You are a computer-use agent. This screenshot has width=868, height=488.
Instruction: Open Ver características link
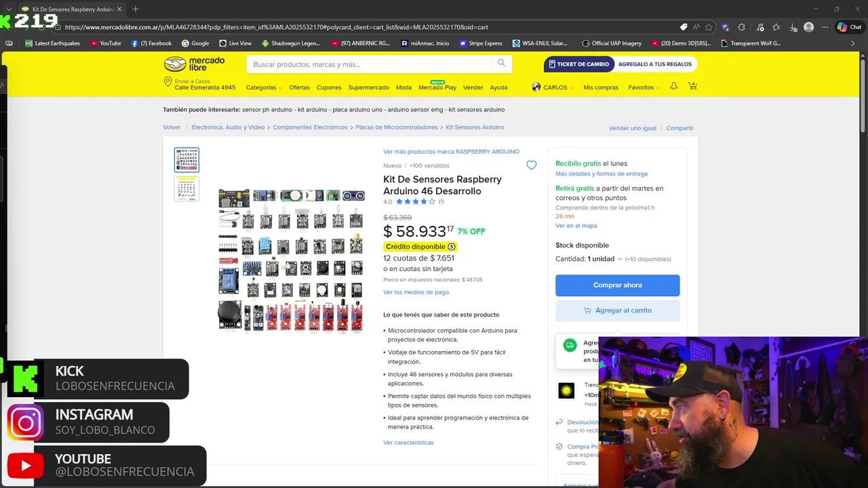click(408, 443)
